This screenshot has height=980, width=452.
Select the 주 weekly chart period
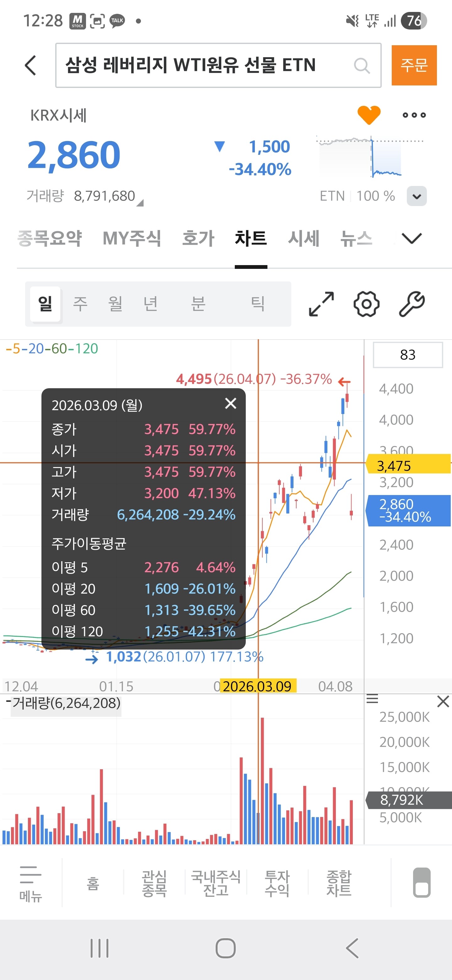pyautogui.click(x=80, y=304)
